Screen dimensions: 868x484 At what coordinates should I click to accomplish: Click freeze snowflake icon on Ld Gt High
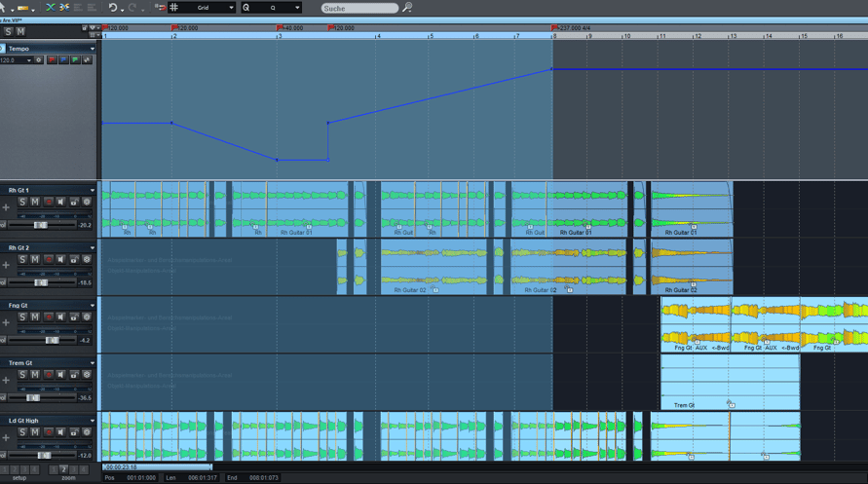click(87, 432)
